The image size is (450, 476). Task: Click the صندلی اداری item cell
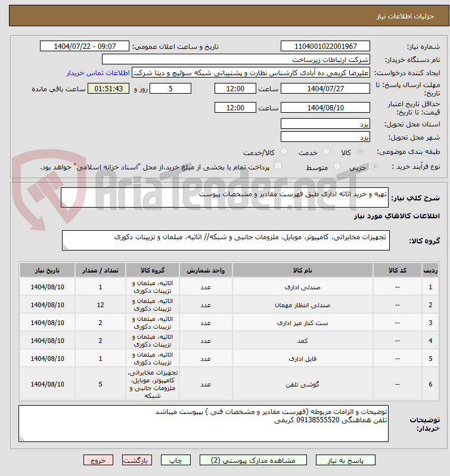coord(302,287)
